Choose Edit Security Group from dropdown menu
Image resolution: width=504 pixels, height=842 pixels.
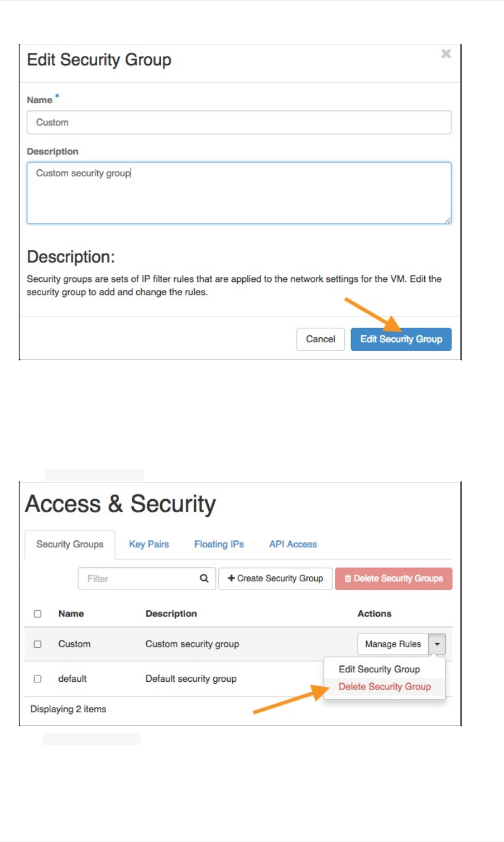pos(379,669)
